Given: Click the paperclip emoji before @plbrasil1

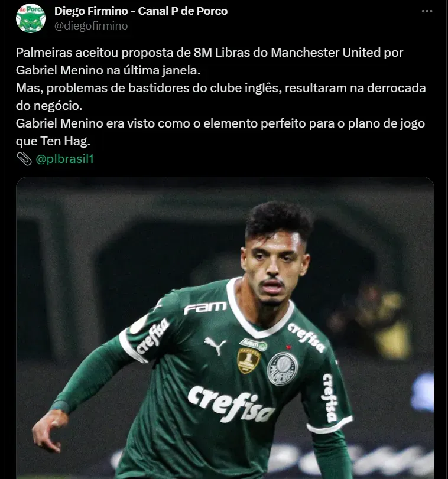Looking at the screenshot, I should (x=24, y=159).
